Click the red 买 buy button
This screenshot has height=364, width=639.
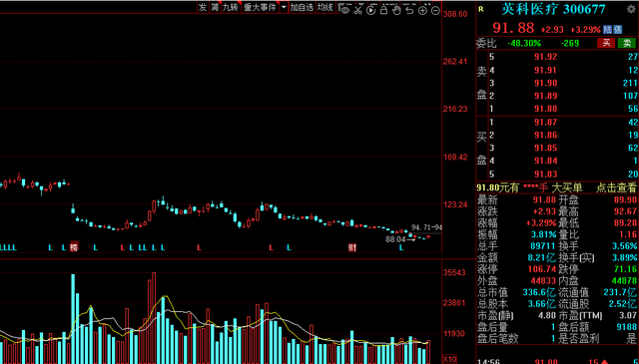[606, 43]
